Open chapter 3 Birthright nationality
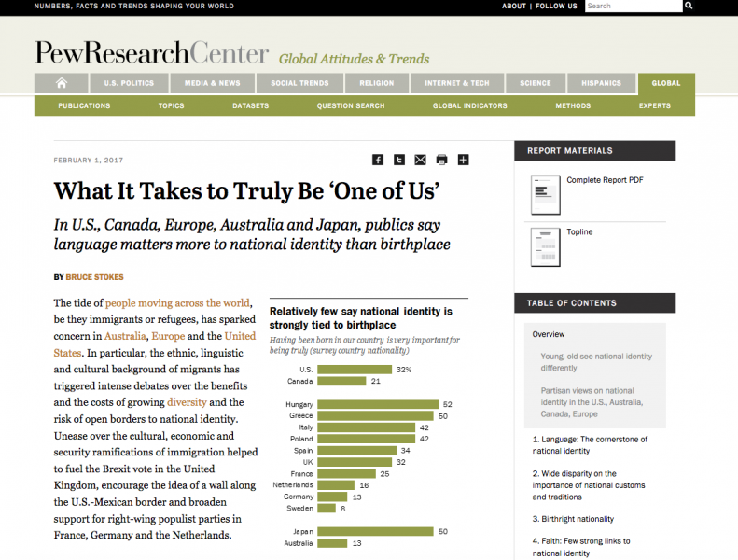The height and width of the screenshot is (560, 738). pyautogui.click(x=573, y=519)
